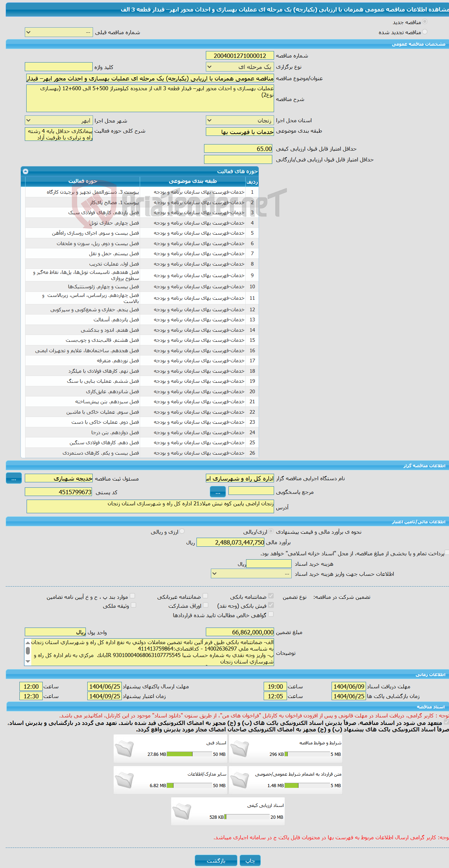
Task: Click the کلید واژه input field
Action: point(59,67)
